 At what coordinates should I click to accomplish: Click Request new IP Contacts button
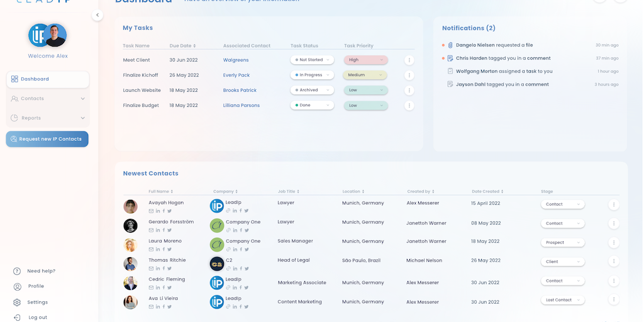tap(47, 139)
